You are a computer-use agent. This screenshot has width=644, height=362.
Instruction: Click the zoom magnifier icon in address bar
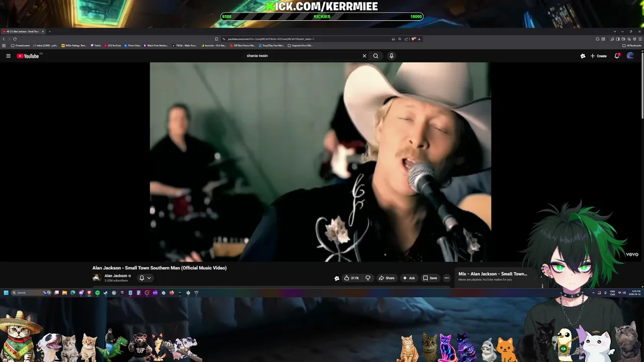point(399,39)
